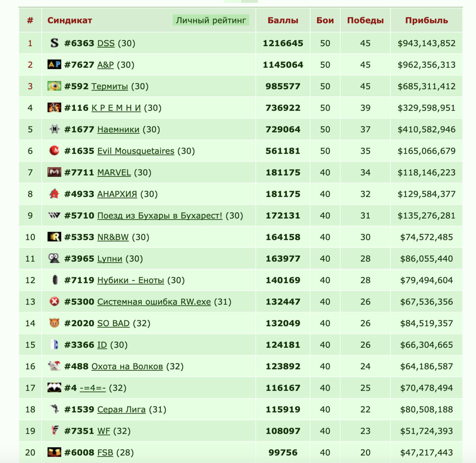Screen dimensions: 476x463
Task: Click the DSS syndicate logo icon
Action: pyautogui.click(x=54, y=43)
